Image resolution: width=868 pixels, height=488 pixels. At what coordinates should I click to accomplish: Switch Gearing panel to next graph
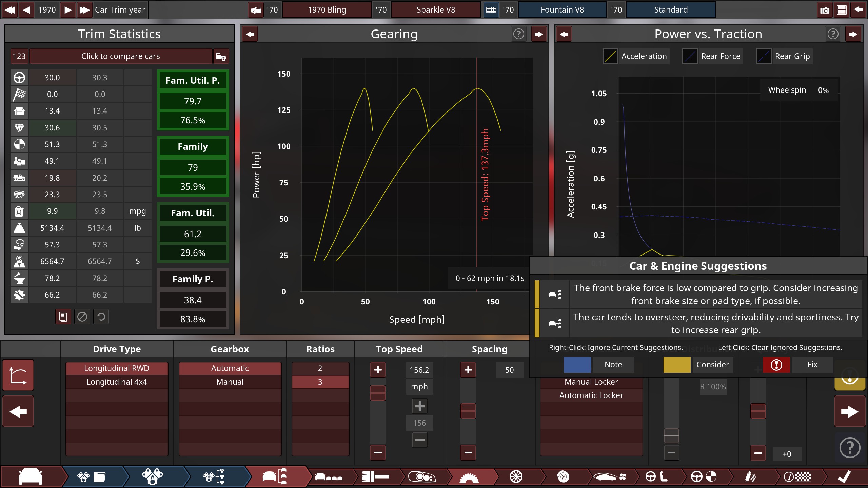[x=538, y=34]
